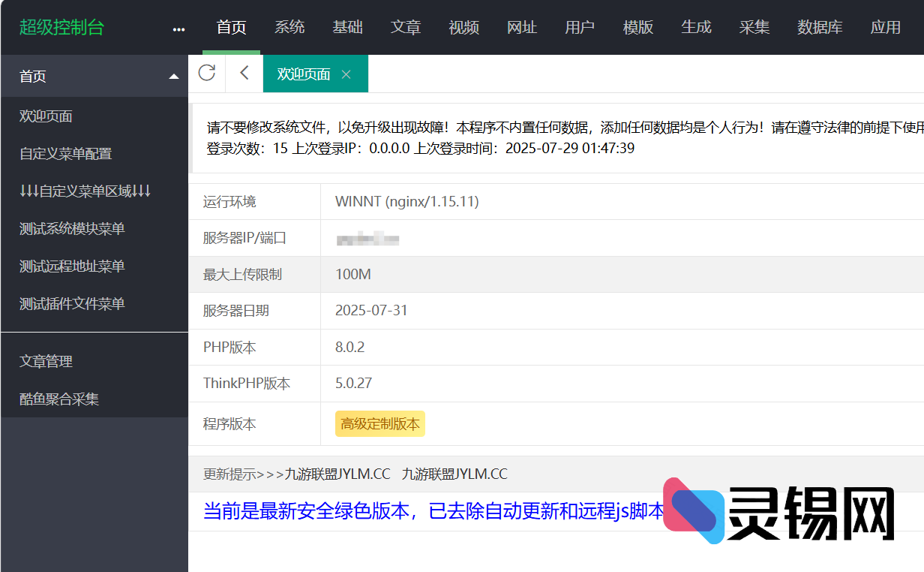Open the ellipsis menu next to 超级控制台
The height and width of the screenshot is (572, 924).
(178, 28)
